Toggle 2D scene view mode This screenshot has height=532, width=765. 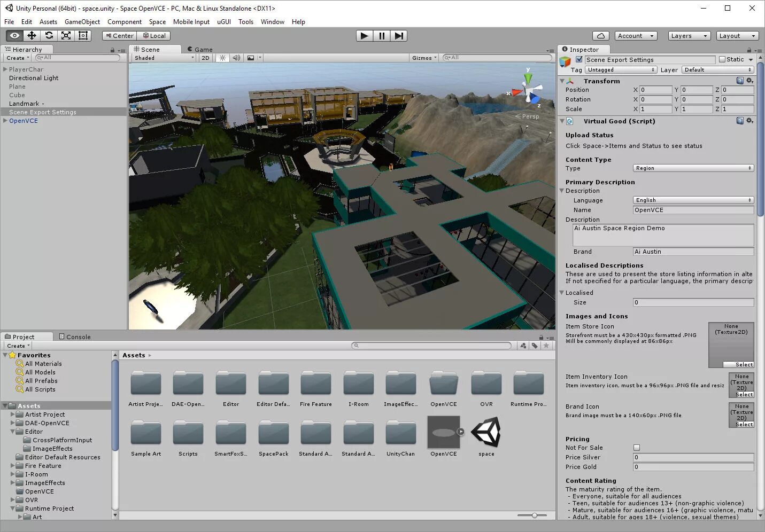coord(205,58)
